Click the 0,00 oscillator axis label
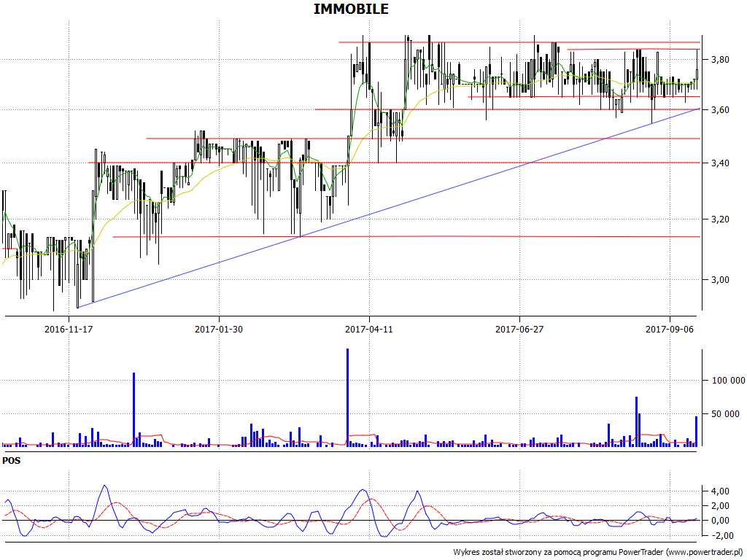Image resolution: width=747 pixels, height=560 pixels. pyautogui.click(x=720, y=521)
